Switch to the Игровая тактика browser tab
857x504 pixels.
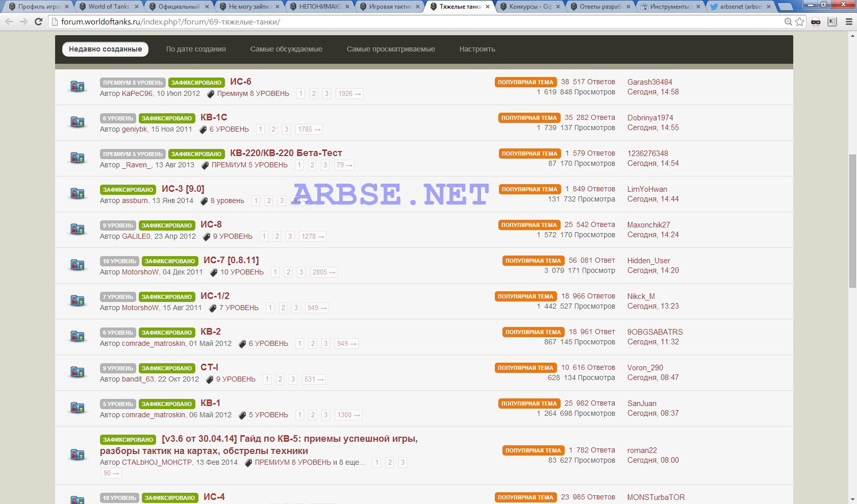(390, 7)
